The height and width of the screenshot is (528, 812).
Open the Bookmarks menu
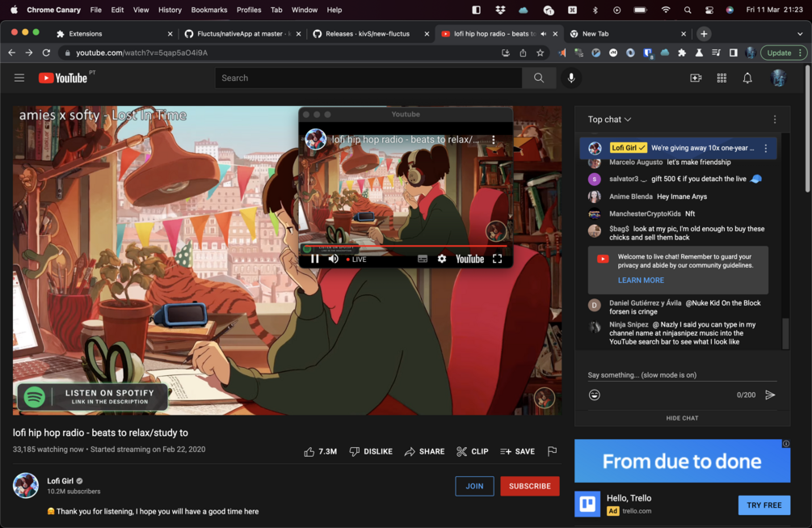pos(208,10)
